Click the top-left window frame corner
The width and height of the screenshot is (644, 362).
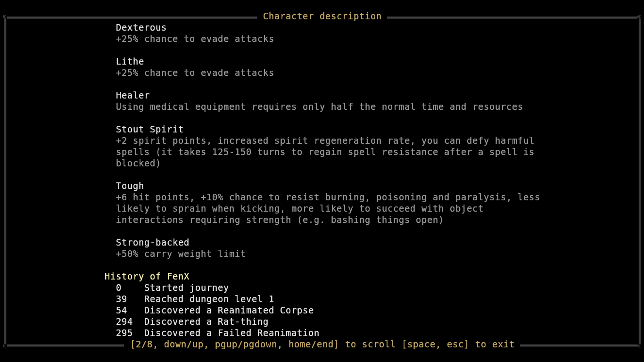pos(5,17)
